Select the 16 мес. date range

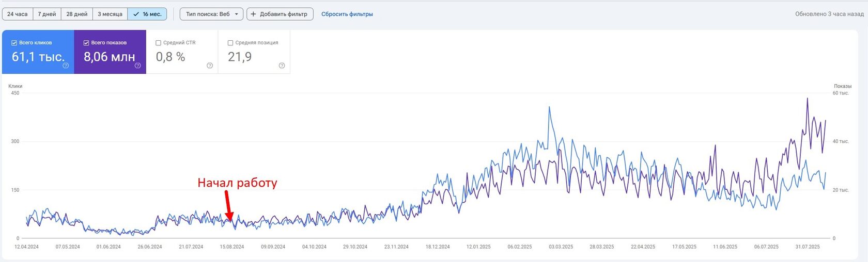[x=147, y=14]
